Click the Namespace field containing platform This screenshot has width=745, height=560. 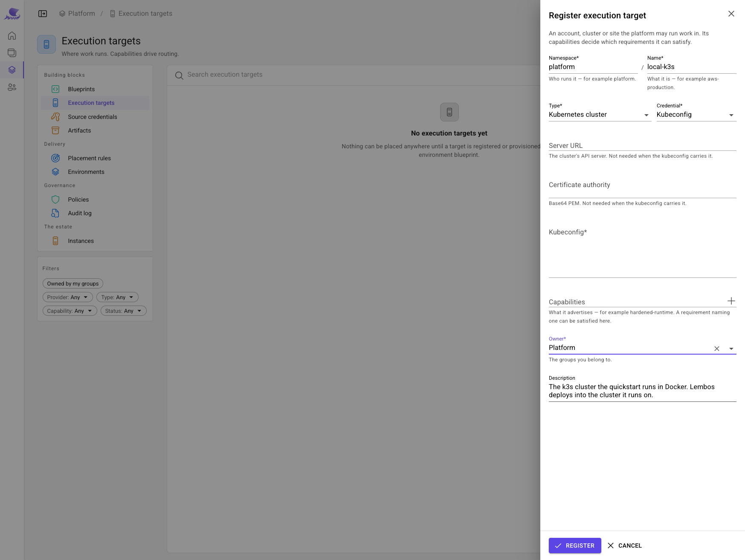tap(593, 67)
